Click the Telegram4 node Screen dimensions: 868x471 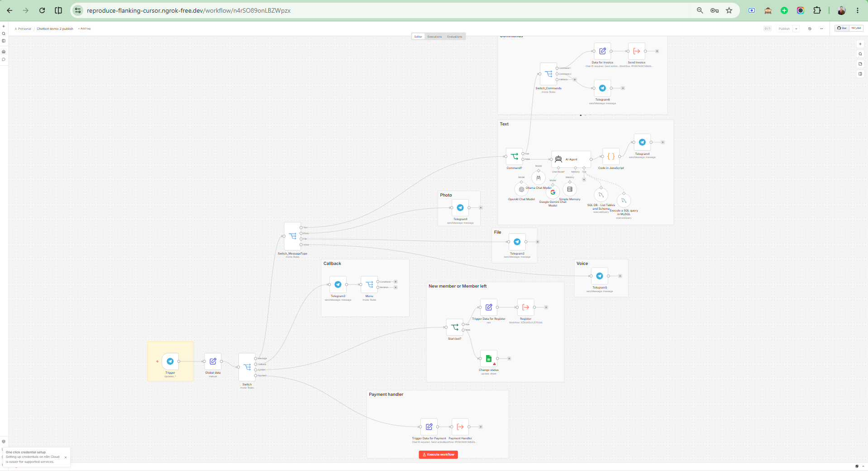click(x=642, y=142)
